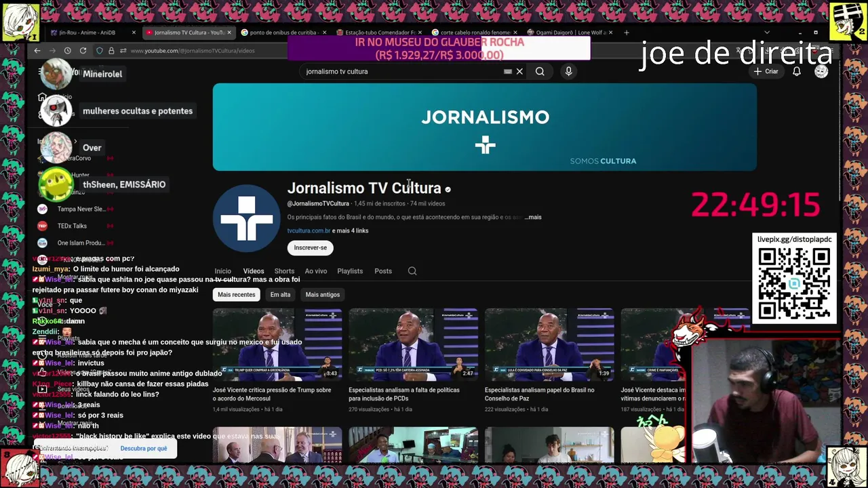Close the Jornalismo TV Cultura browser tab
Viewport: 868px width, 488px height.
229,33
